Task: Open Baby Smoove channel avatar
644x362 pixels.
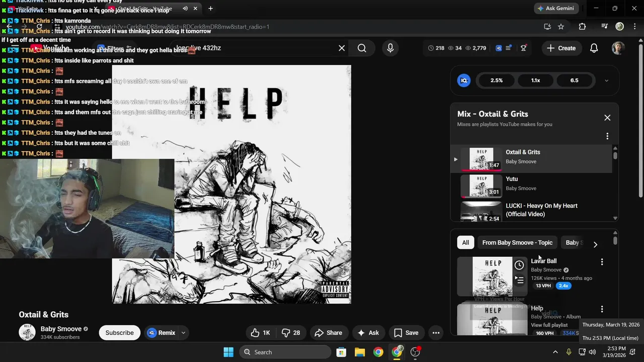Action: pos(27,332)
